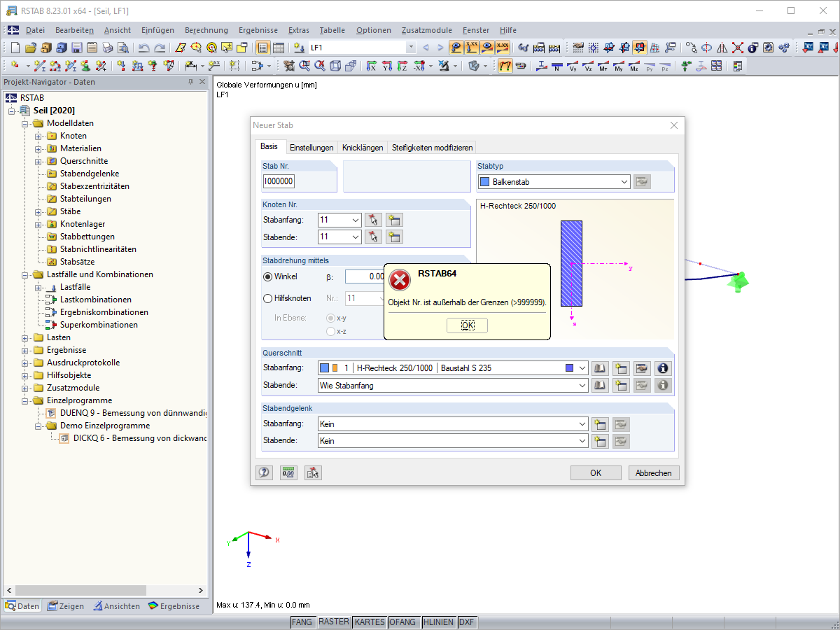Show torsional moment MT results
840x630 pixels.
[603, 66]
